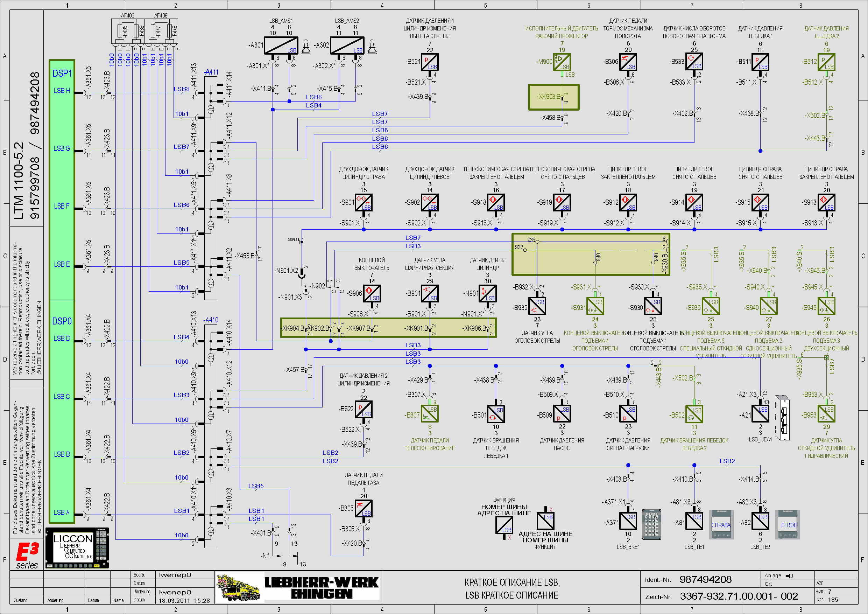Select the A411 connector block label
Image resolution: width=868 pixels, height=614 pixels.
(211, 72)
